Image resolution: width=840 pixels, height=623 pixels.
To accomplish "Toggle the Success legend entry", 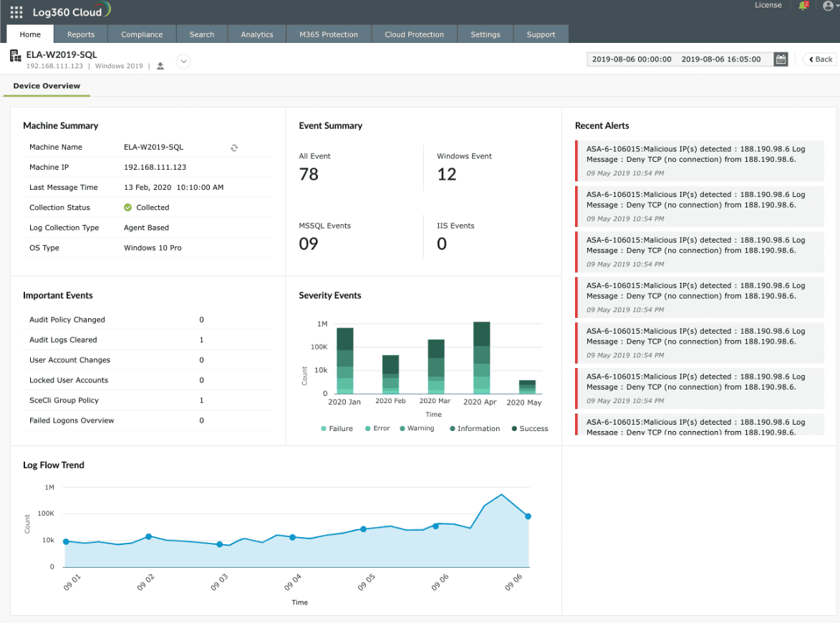I will 529,429.
